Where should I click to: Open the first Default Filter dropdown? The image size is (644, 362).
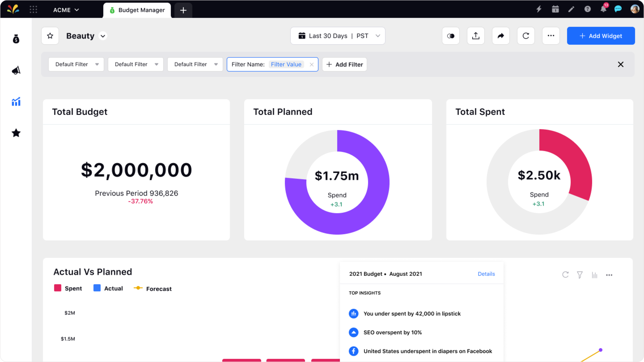tap(76, 64)
